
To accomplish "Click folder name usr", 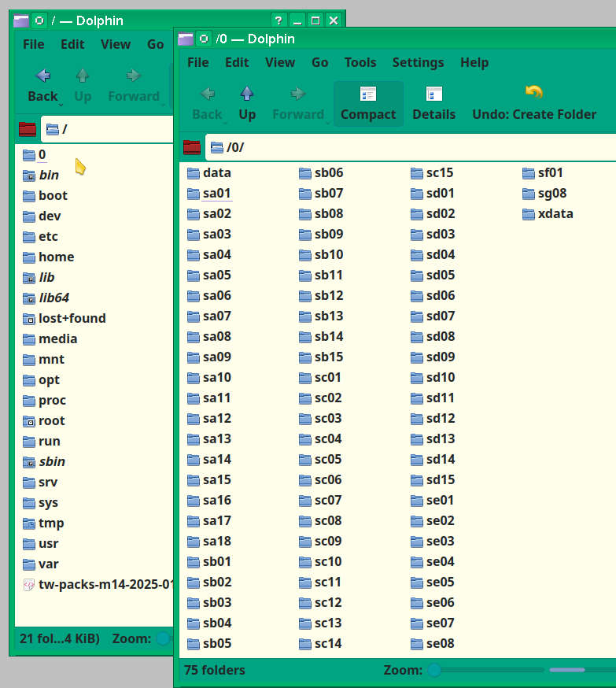I will point(48,544).
